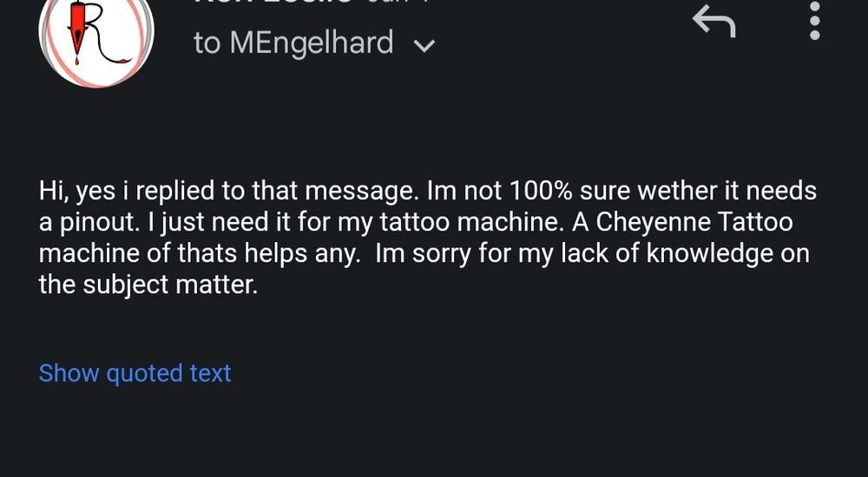Click "the subject matter." closing text
This screenshot has width=868, height=477.
pos(148,284)
